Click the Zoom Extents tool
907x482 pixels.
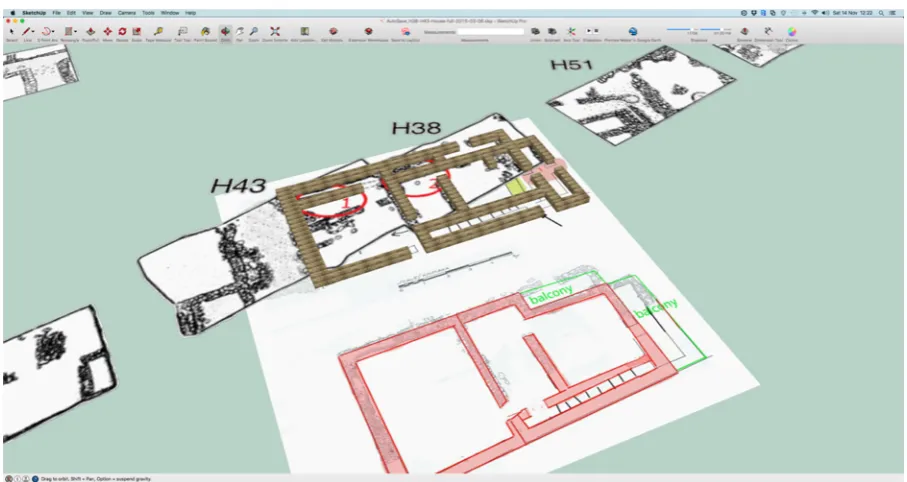point(275,32)
